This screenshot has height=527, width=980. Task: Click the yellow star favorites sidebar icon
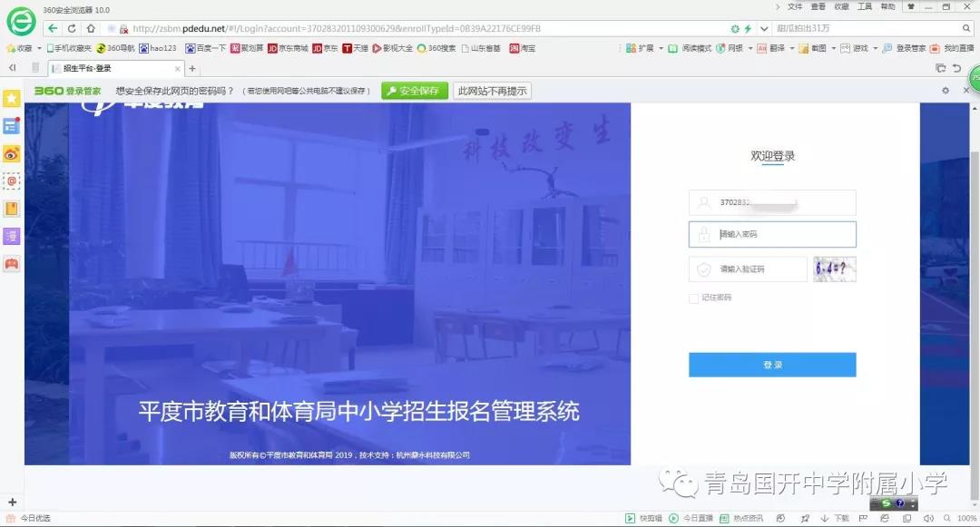(x=12, y=98)
